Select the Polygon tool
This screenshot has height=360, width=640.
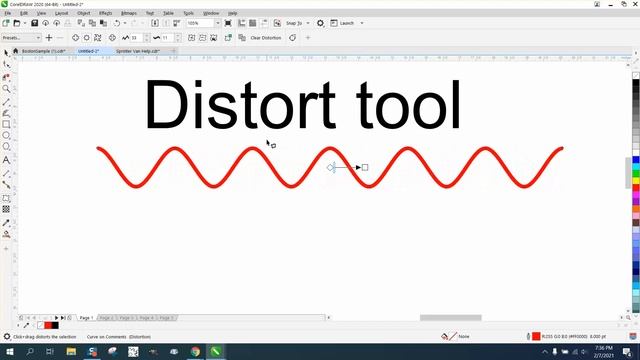(x=6, y=147)
